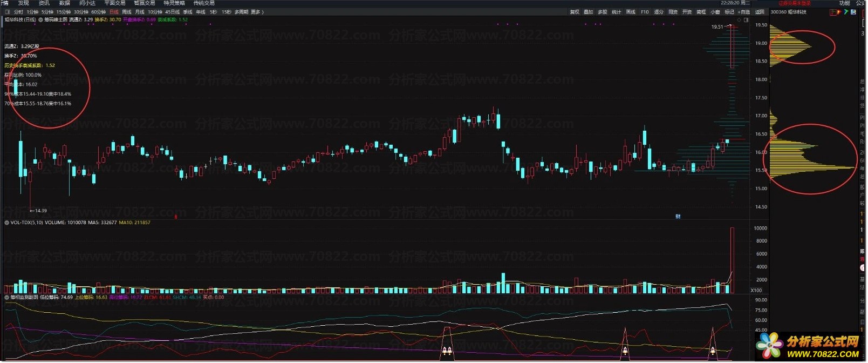Click the green arrow icon beside stock name
Image resolution: width=868 pixels, height=363 pixels.
(x=846, y=12)
